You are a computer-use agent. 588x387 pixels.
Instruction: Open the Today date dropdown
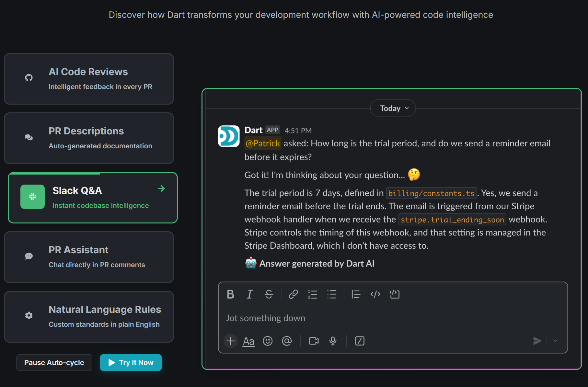point(393,108)
